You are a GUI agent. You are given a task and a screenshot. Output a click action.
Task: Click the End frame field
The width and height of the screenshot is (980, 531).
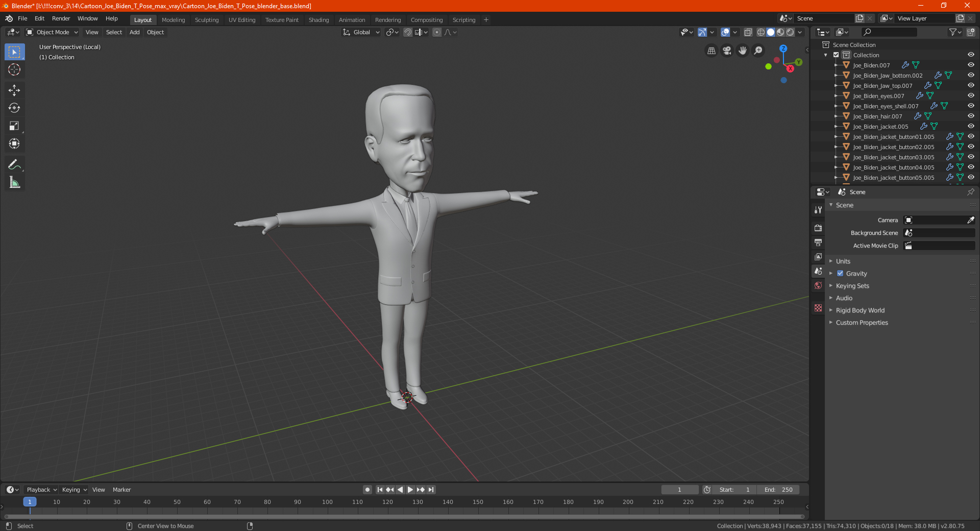click(778, 490)
